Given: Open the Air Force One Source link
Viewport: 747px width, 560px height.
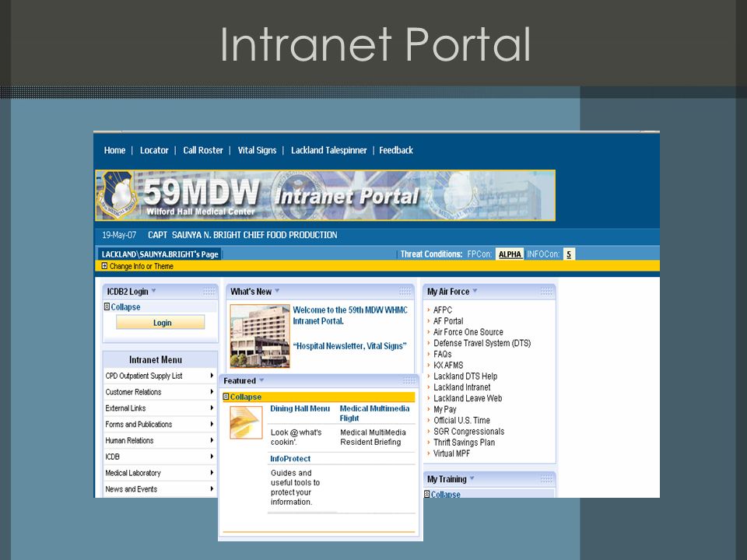Looking at the screenshot, I should click(468, 332).
